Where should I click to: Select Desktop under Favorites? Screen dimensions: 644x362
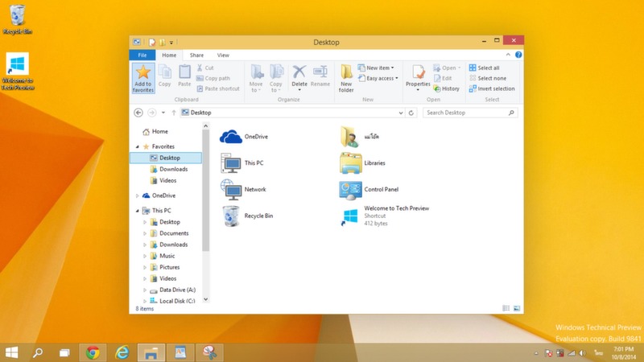point(166,158)
